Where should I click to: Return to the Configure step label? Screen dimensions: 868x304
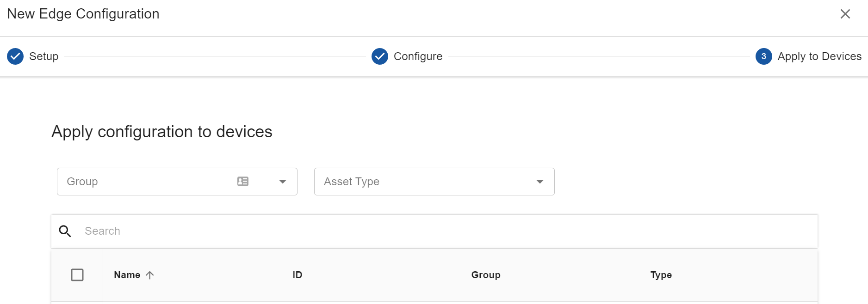417,56
